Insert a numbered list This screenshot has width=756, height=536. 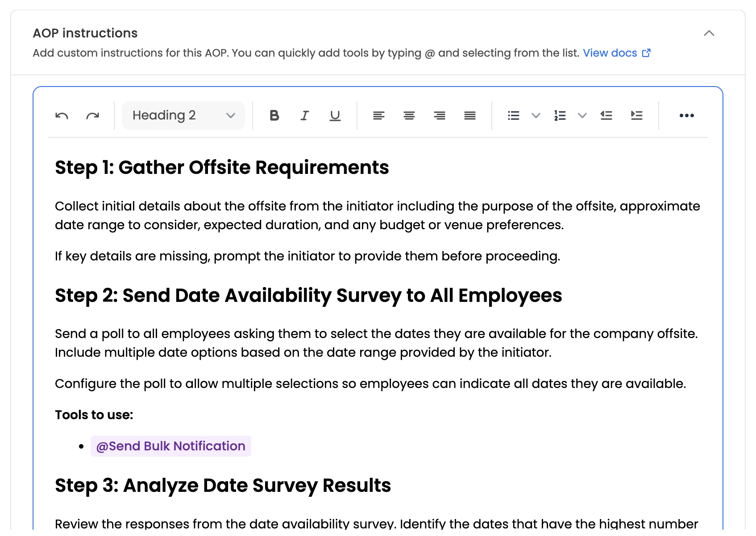pyautogui.click(x=560, y=116)
